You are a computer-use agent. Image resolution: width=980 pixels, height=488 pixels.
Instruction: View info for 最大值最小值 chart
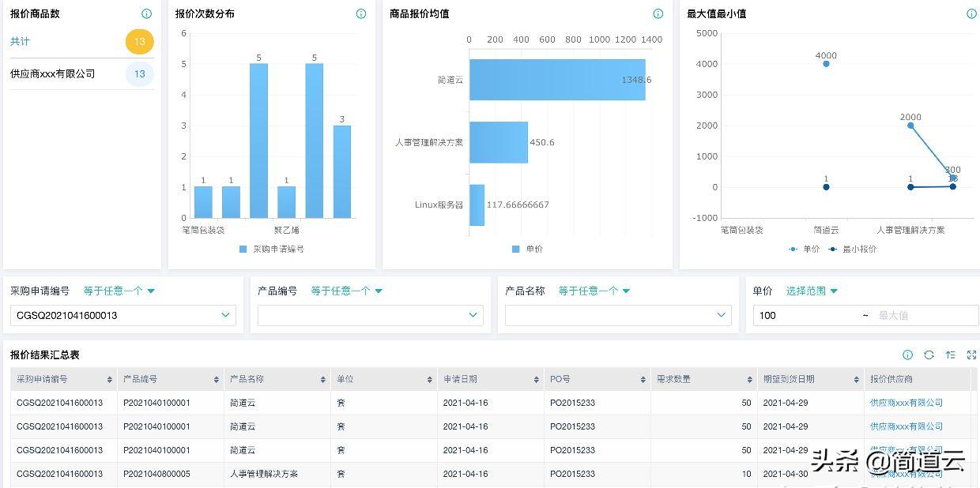click(x=971, y=13)
